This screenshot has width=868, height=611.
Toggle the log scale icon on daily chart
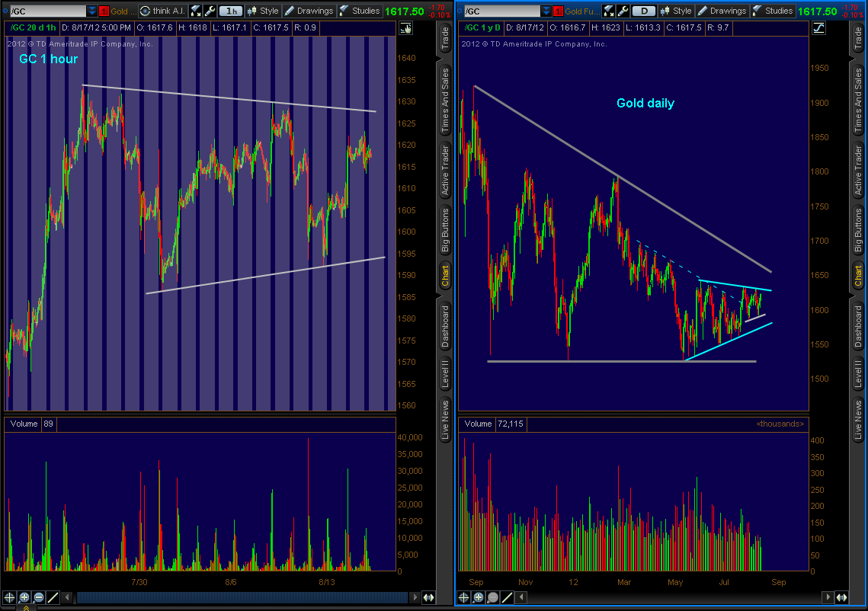click(x=818, y=27)
